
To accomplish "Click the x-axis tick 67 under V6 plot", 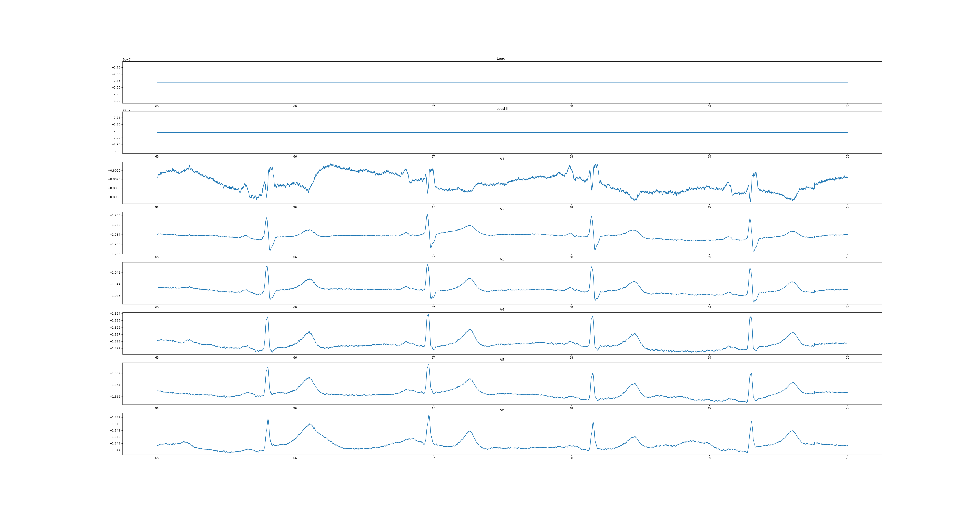I will (x=433, y=458).
